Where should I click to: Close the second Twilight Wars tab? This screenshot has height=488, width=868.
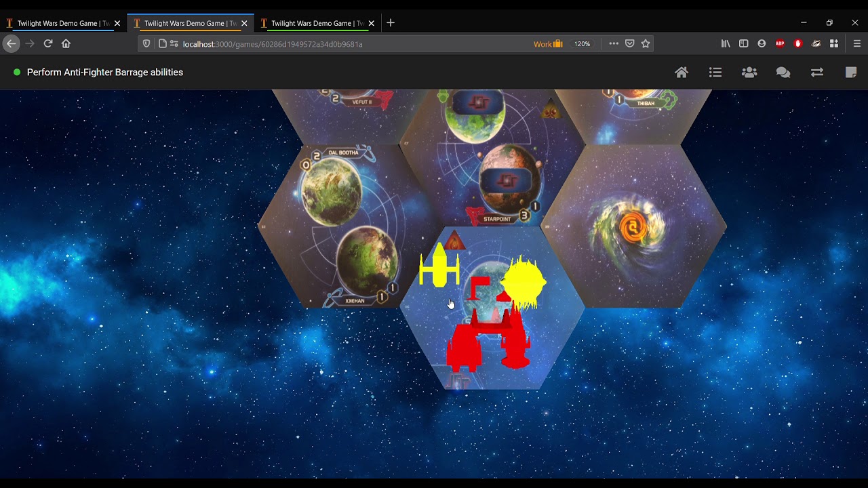(244, 23)
